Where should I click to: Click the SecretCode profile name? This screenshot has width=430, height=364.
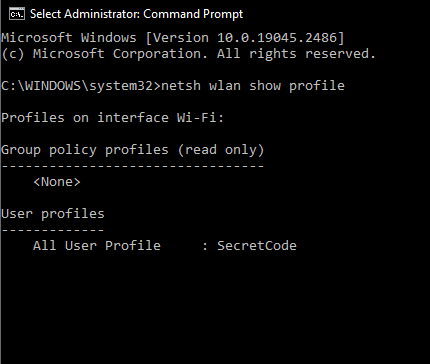(257, 246)
